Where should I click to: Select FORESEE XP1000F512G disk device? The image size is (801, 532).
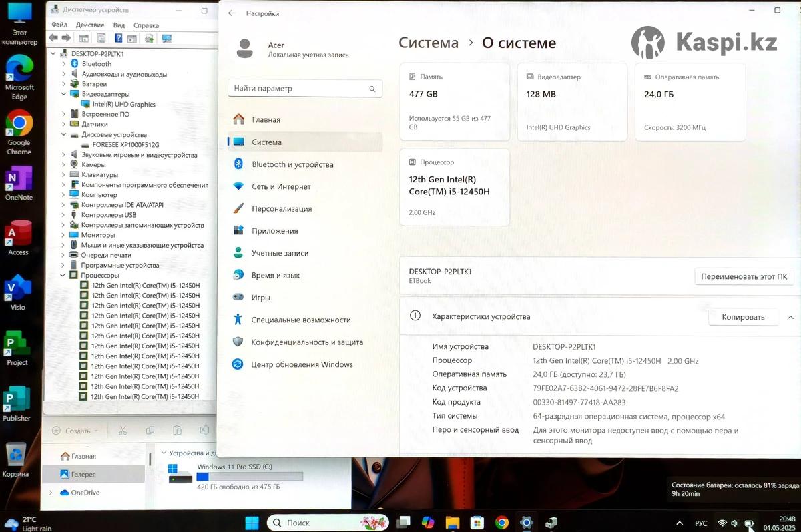[125, 144]
